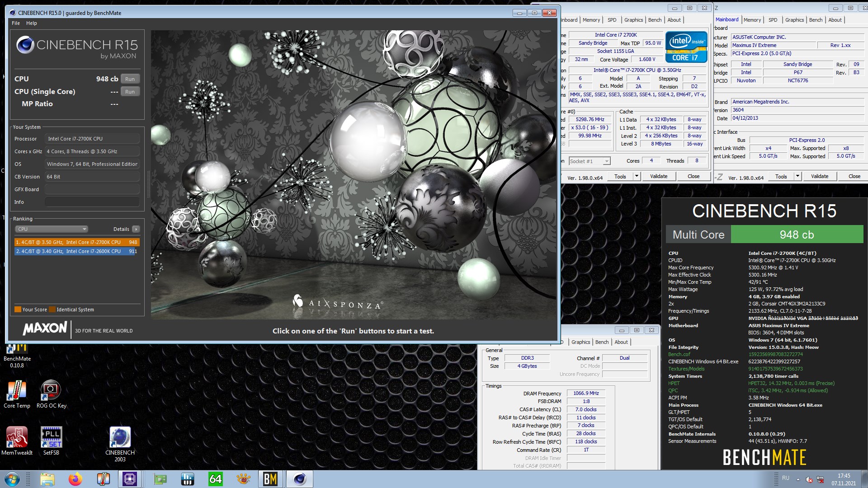Click Validate in CPU tab CPU-Z window

659,177
